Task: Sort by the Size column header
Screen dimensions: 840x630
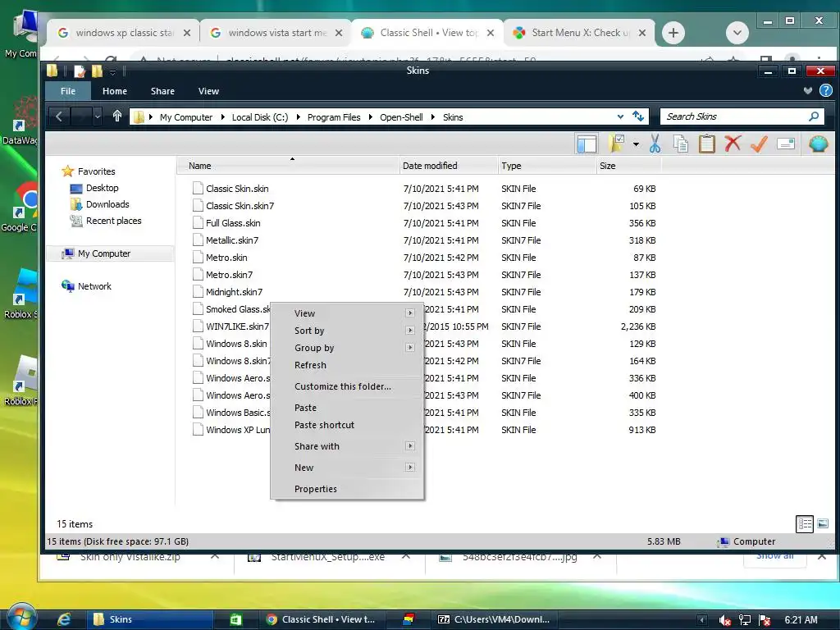Action: (628, 166)
